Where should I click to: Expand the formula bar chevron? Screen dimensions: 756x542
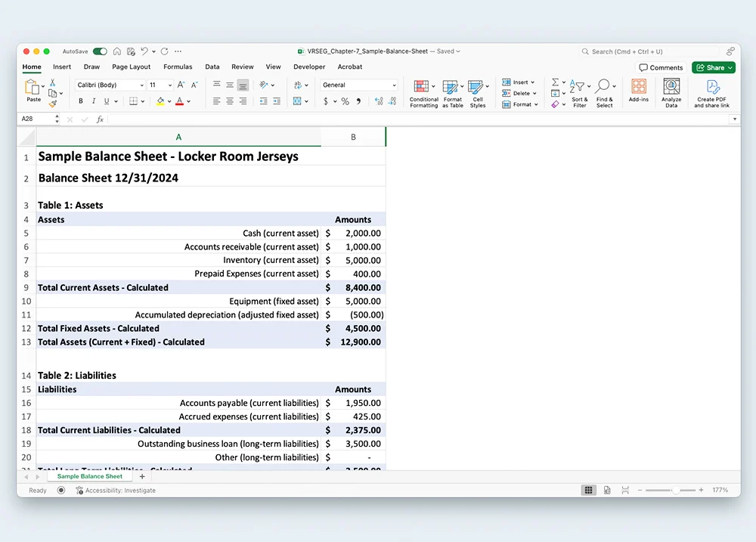click(x=734, y=119)
